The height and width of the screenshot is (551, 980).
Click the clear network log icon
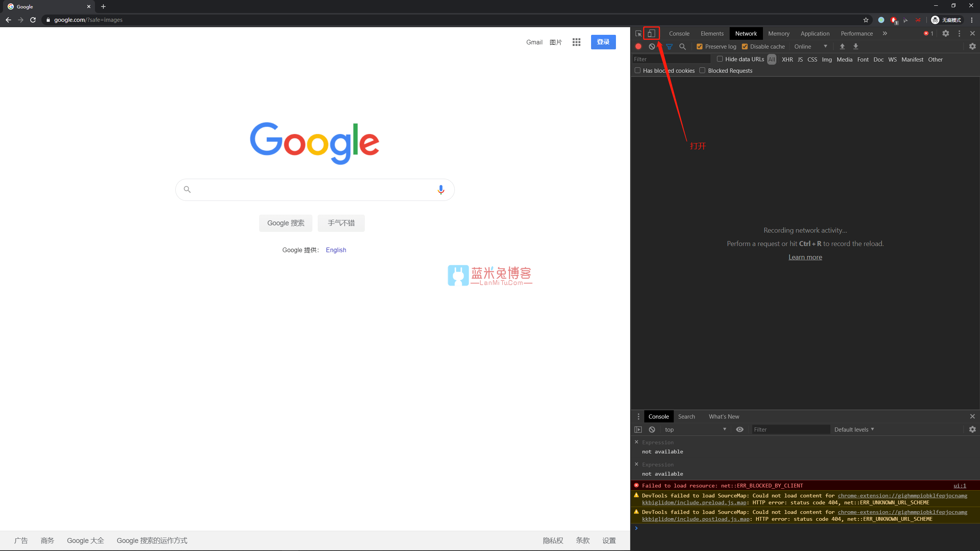pos(652,46)
